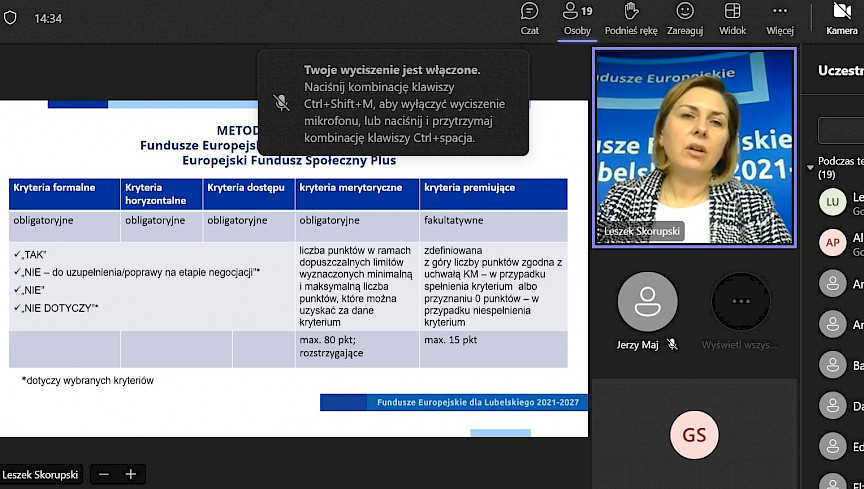Click the Kryteria horyzontalne header cell
This screenshot has height=489, width=864.
tap(161, 194)
